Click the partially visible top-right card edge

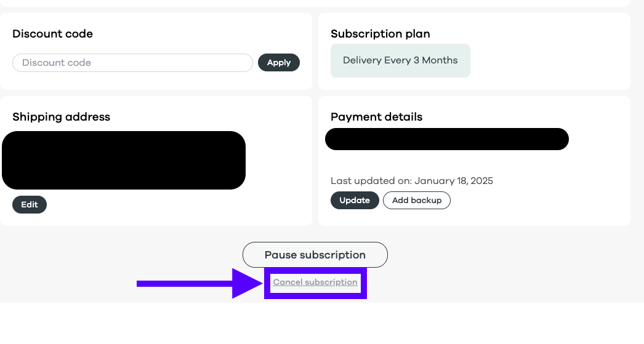point(474,3)
